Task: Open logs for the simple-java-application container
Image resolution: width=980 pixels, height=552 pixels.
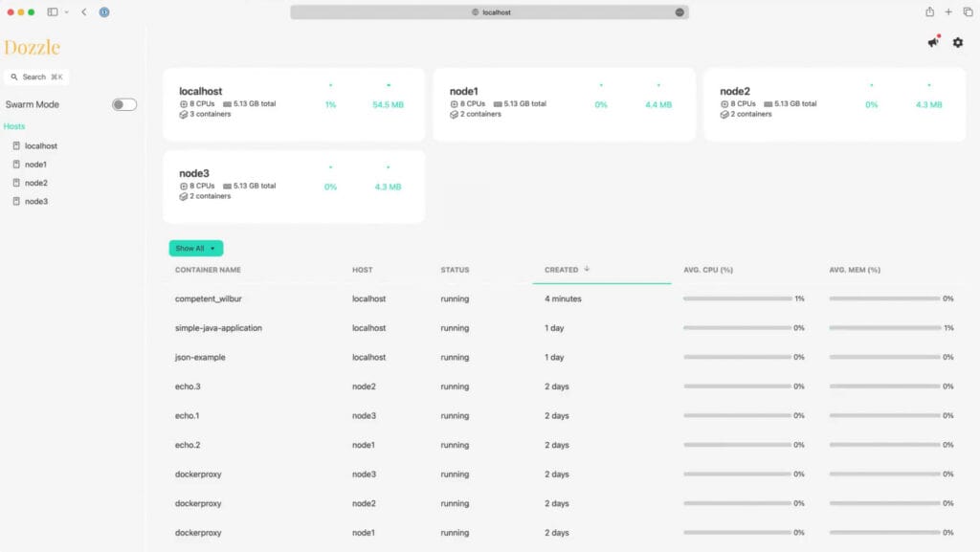Action: (x=216, y=327)
